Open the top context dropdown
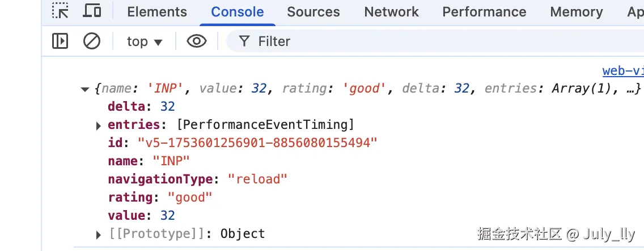Screen dimensions: 644x251 click(145, 41)
